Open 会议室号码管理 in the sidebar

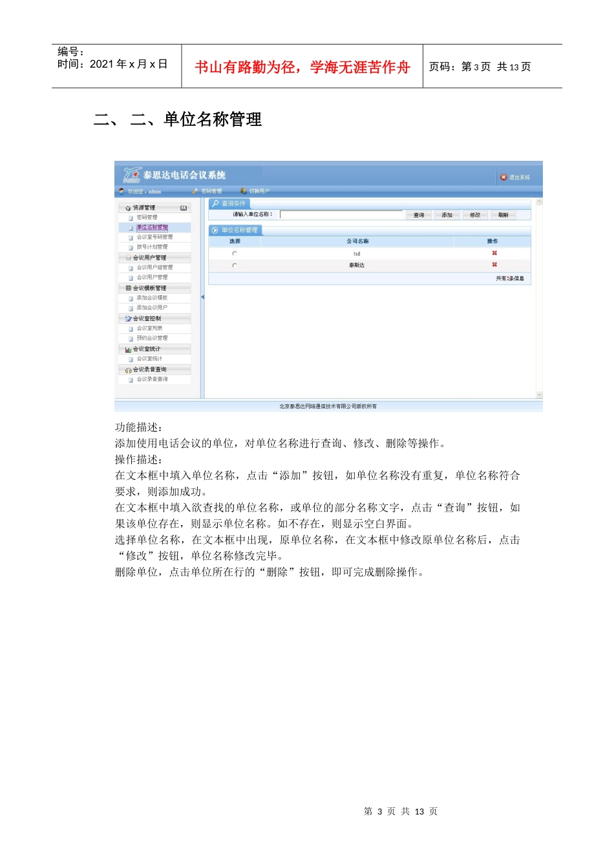click(x=154, y=237)
